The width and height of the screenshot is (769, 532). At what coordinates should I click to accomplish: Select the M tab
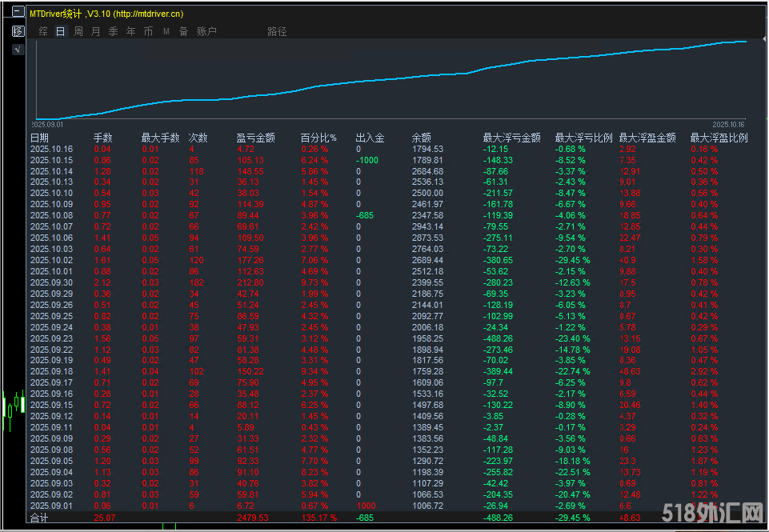[x=166, y=31]
